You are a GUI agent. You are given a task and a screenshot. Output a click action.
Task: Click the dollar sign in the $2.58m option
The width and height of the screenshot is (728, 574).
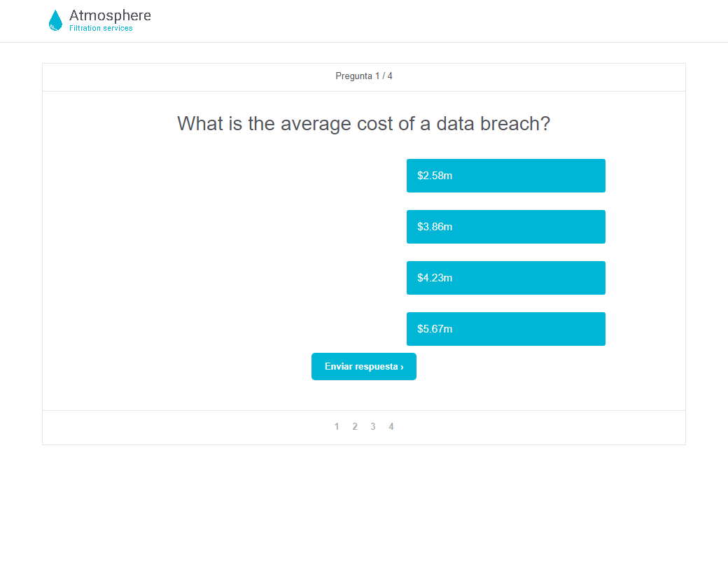click(x=420, y=176)
